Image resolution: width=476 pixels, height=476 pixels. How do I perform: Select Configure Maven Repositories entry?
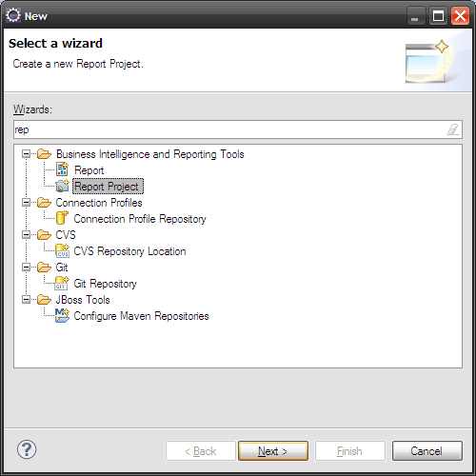coord(141,316)
